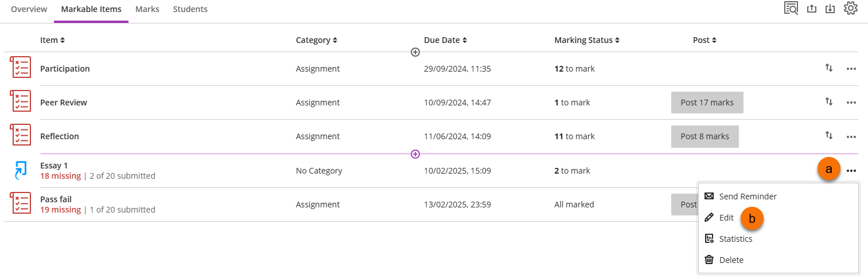The width and height of the screenshot is (868, 279).
Task: Open the Pass fail item
Action: (56, 199)
